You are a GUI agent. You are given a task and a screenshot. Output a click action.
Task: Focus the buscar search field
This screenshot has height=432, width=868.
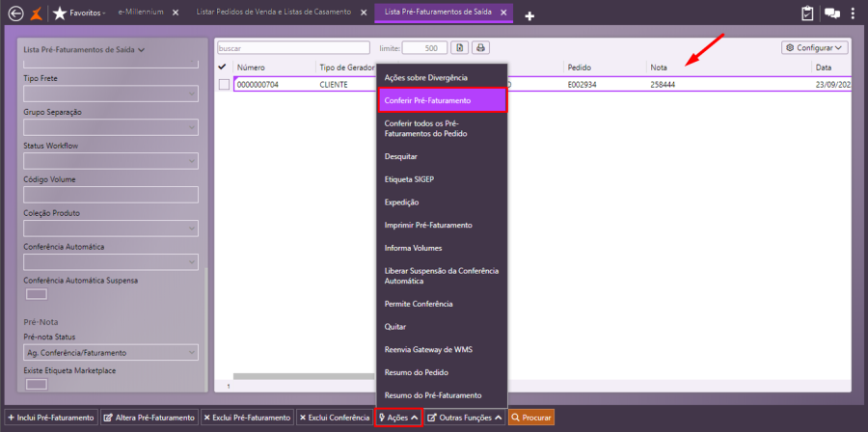click(x=293, y=48)
